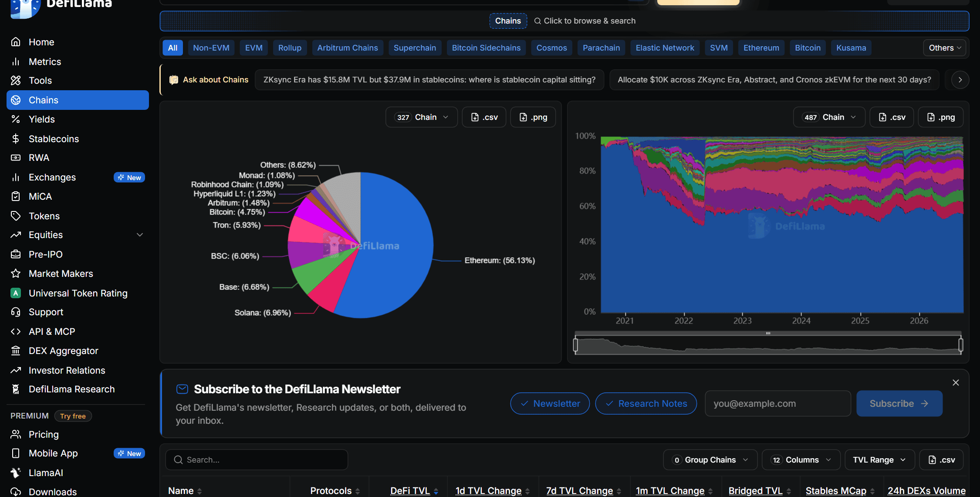Viewport: 980px width, 497px height.
Task: Download area chart as .csv
Action: pos(892,117)
